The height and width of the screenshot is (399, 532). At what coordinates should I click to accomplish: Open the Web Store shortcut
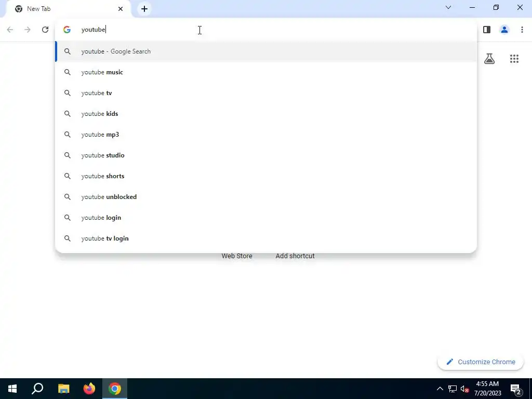[x=237, y=256]
